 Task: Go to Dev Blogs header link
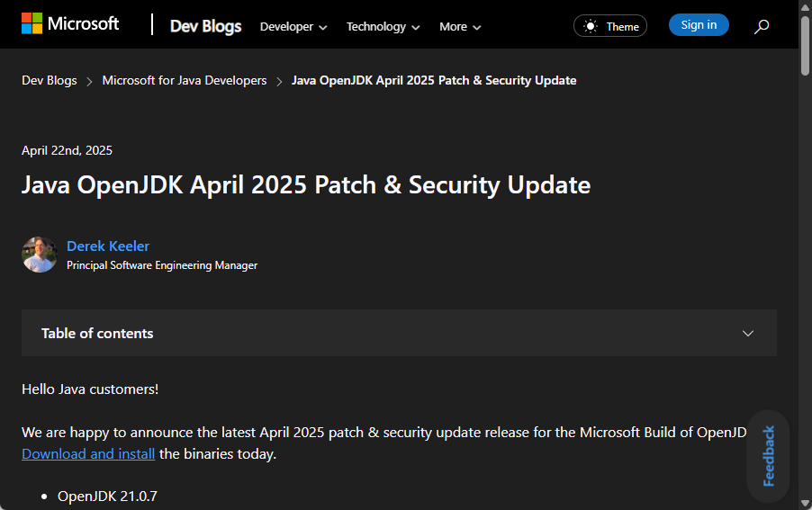(x=205, y=26)
